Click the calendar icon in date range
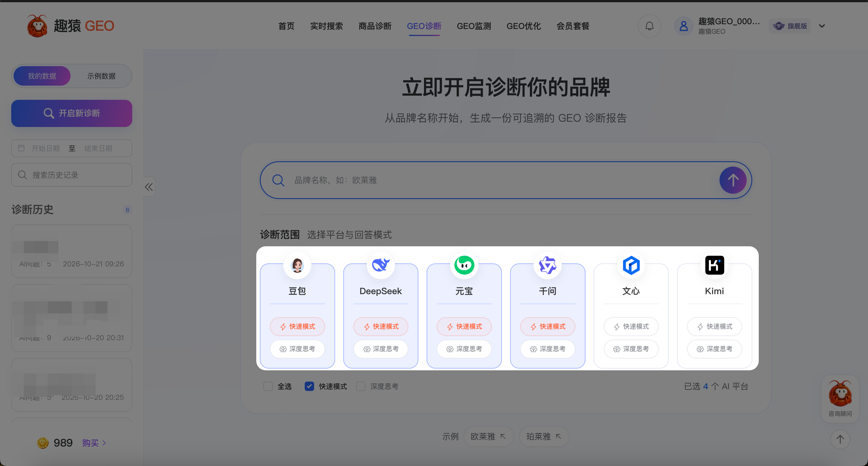The height and width of the screenshot is (466, 868). point(21,148)
